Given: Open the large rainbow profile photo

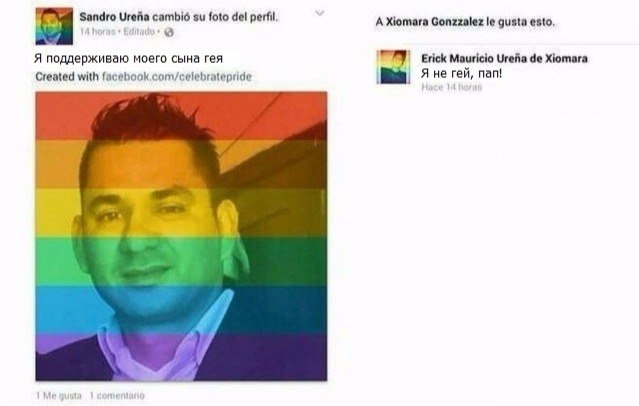Looking at the screenshot, I should (181, 236).
